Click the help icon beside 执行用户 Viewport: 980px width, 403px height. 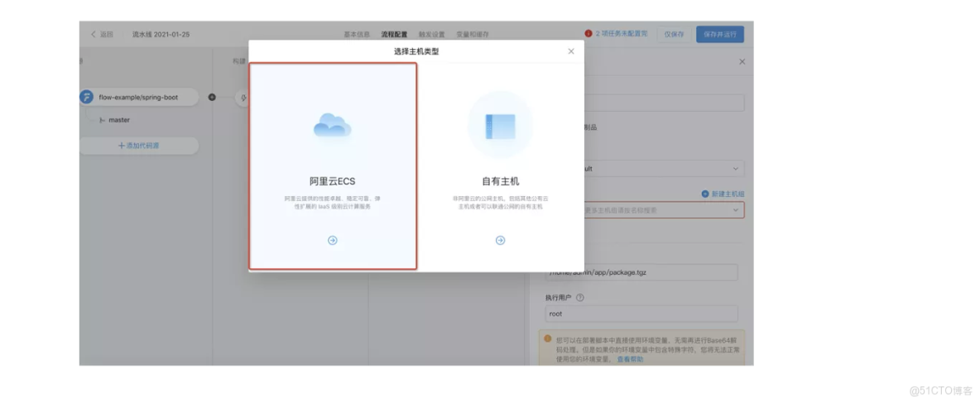click(x=579, y=298)
